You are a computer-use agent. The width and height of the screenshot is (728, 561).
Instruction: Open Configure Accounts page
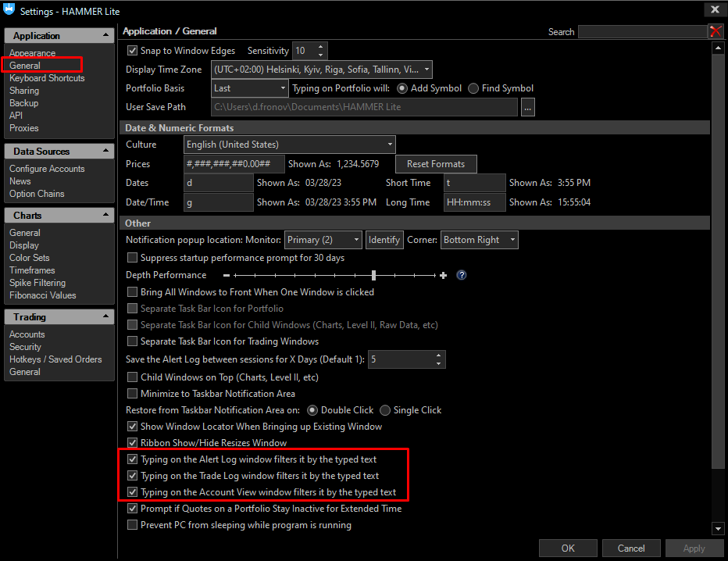pos(47,169)
